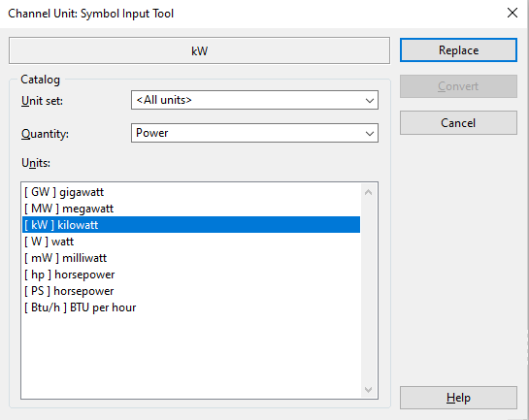529x420 pixels.
Task: Click the units list scroll up arrow
Action: (369, 192)
